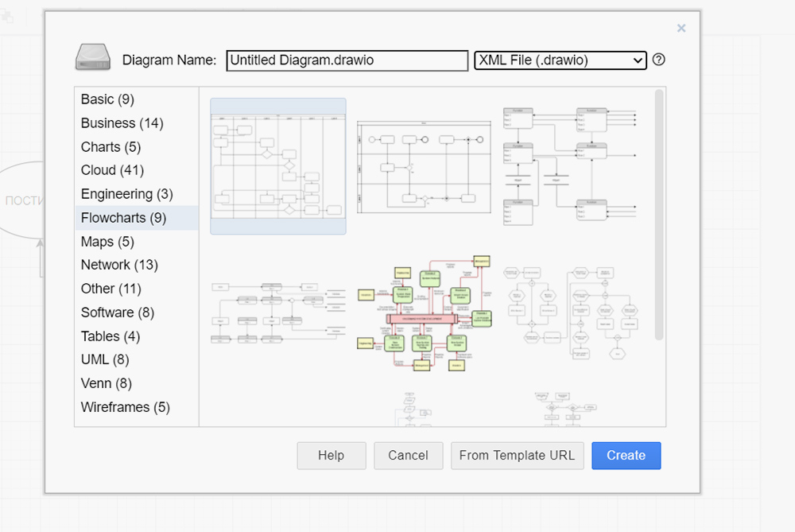795x532 pixels.
Task: Open the Wireframes (5) category
Action: [137, 408]
